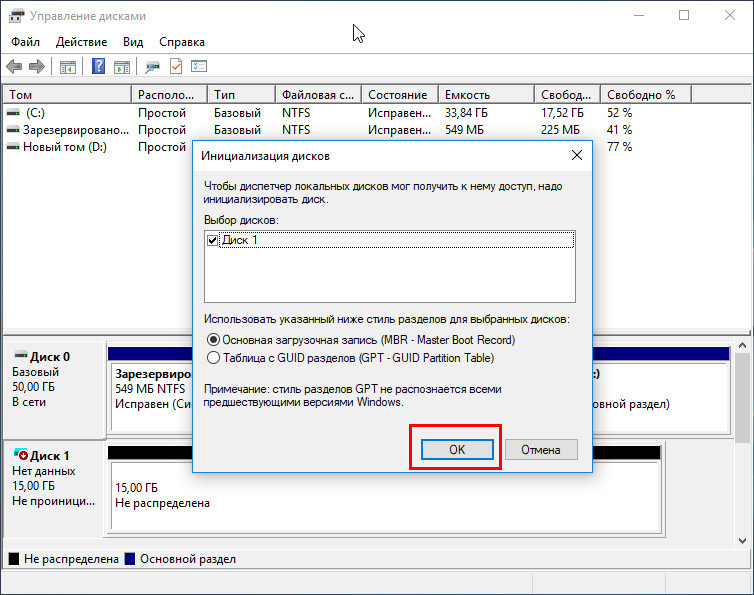Click the 33,84 ГБ capacity cell
The height and width of the screenshot is (595, 754).
pyautogui.click(x=466, y=113)
